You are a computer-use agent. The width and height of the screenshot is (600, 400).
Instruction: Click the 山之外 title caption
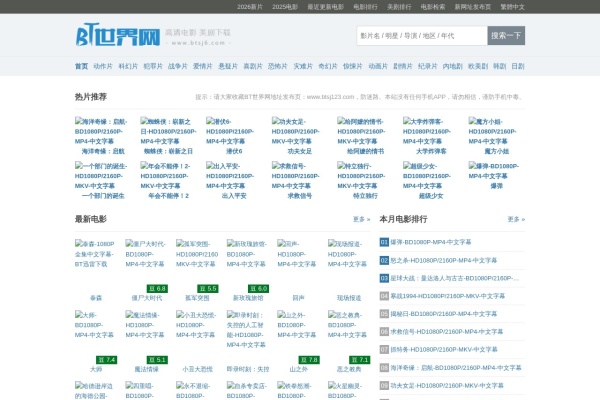(x=298, y=369)
